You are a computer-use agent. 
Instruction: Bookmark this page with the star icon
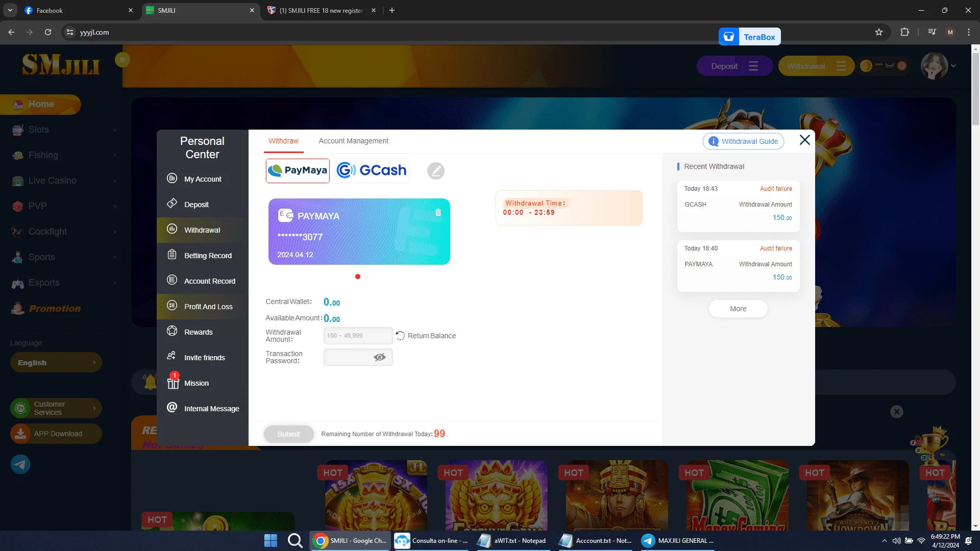(879, 32)
